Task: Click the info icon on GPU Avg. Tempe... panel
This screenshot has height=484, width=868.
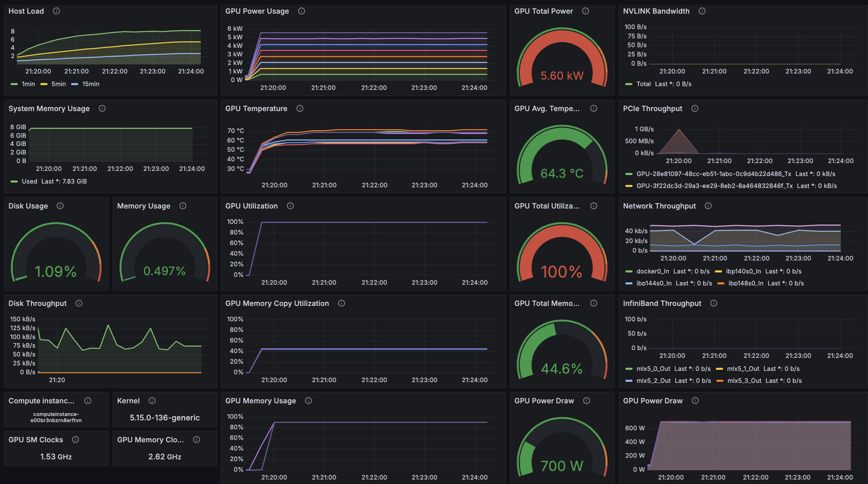Action: pyautogui.click(x=594, y=108)
